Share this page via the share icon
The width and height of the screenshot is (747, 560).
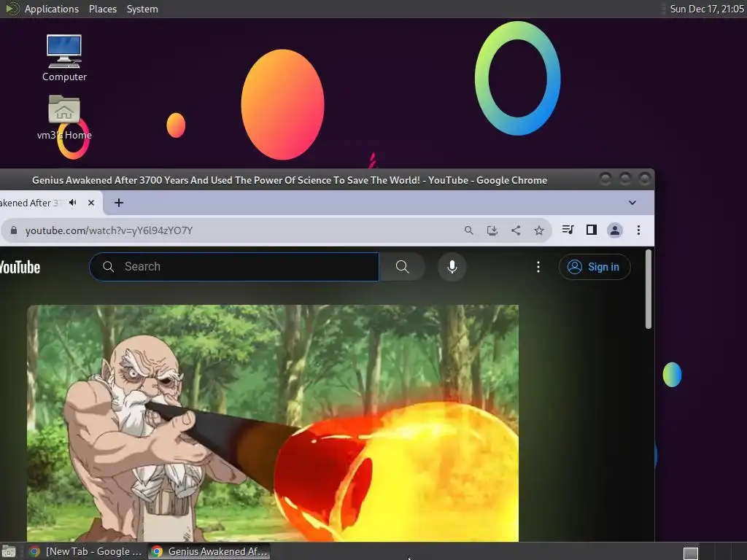click(x=516, y=230)
